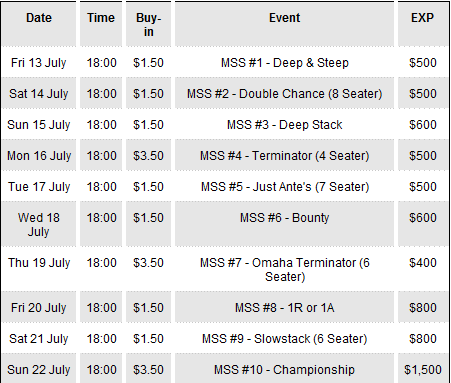Click the Wed 18 July date cell
Viewport: 451px width, 383px height.
coord(39,224)
